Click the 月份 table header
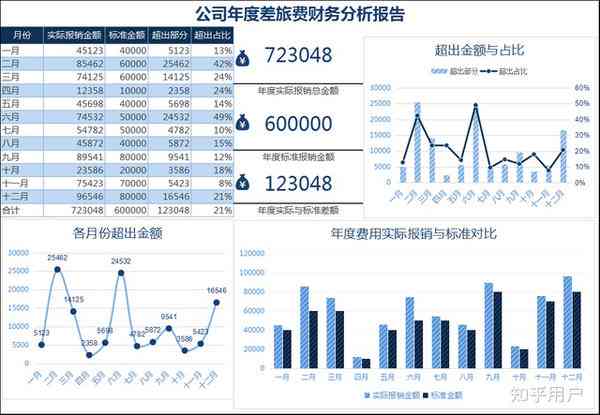The width and height of the screenshot is (600, 415). (x=22, y=35)
